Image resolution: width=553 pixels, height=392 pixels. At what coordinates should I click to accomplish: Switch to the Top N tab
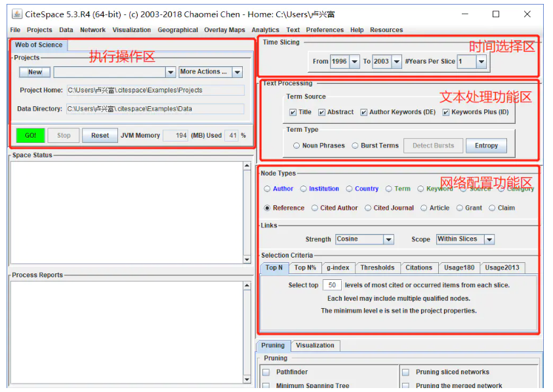[x=274, y=268]
